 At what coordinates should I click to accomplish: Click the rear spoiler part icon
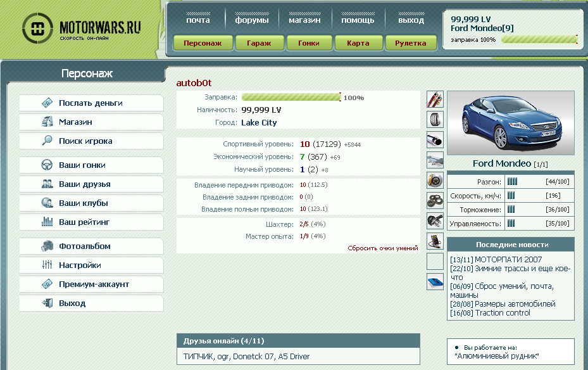(x=435, y=160)
